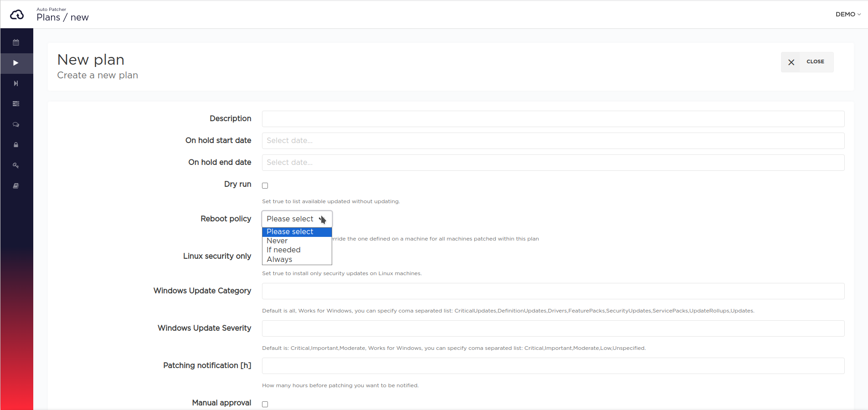
Task: Open the On hold start date picker
Action: (553, 141)
